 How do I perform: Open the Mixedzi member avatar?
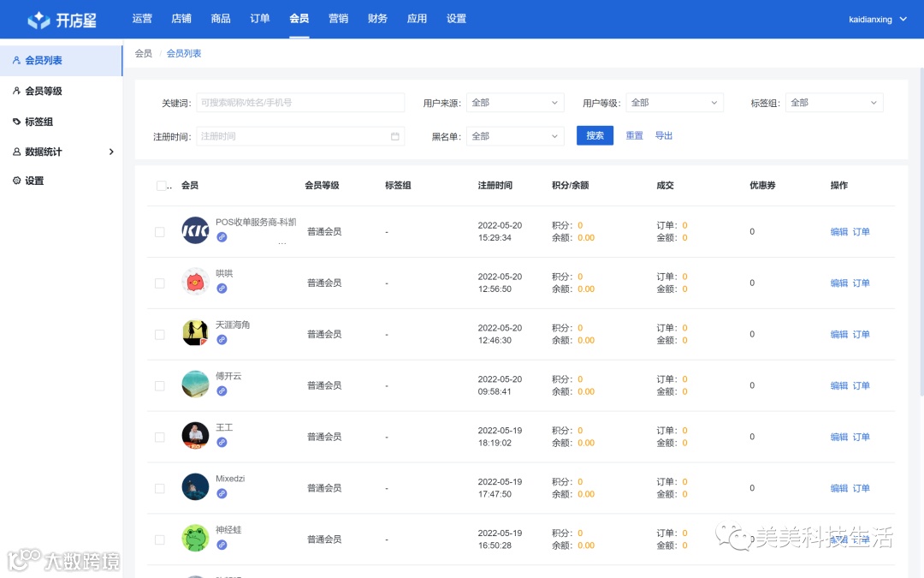click(195, 487)
